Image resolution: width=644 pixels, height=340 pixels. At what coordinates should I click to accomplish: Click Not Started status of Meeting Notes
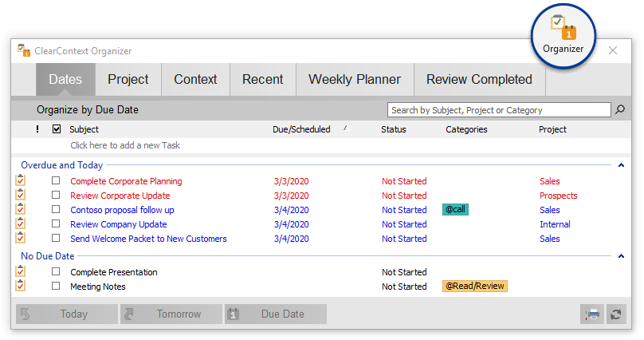404,287
